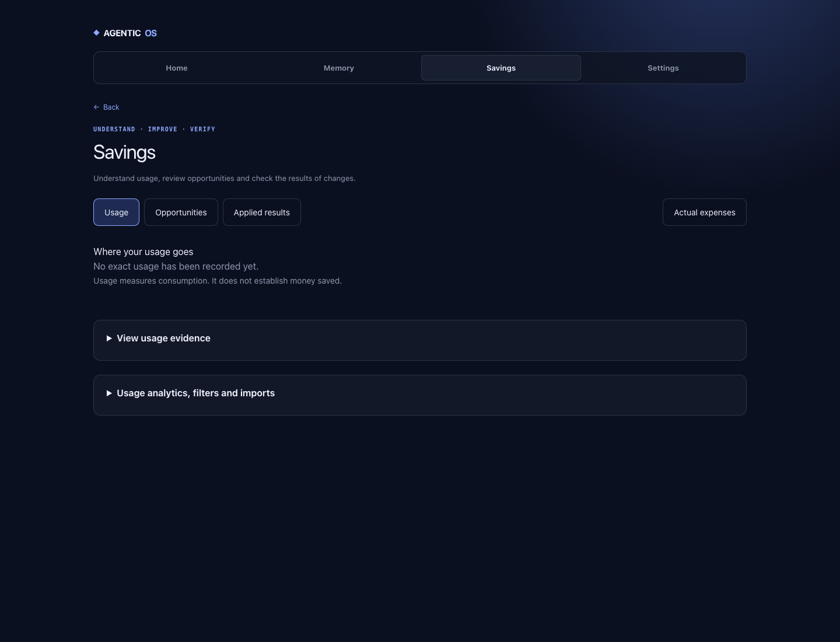Select the Usage view button
The height and width of the screenshot is (642, 840).
click(116, 212)
